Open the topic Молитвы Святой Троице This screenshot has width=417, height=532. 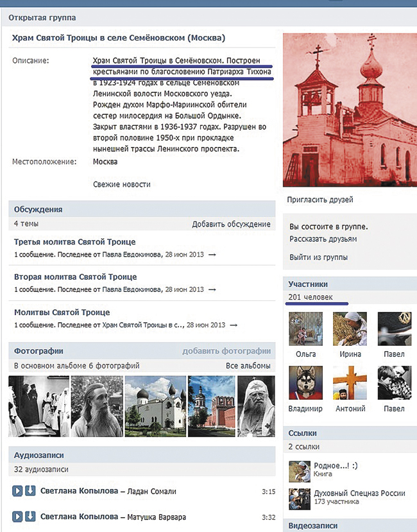[62, 313]
